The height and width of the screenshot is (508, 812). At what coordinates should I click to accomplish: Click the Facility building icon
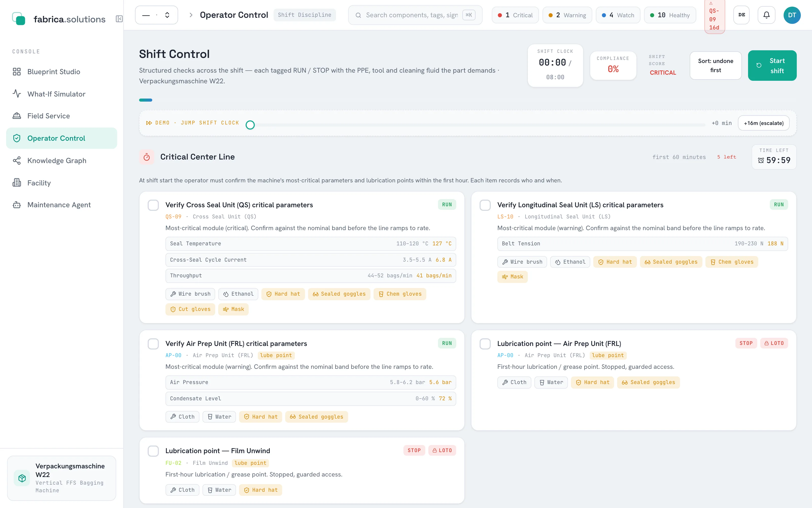click(17, 183)
